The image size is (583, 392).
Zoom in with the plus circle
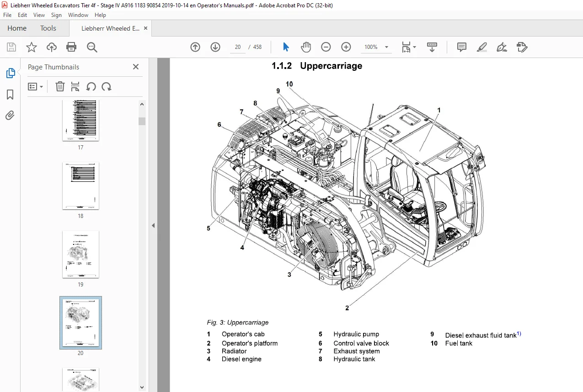pos(346,47)
